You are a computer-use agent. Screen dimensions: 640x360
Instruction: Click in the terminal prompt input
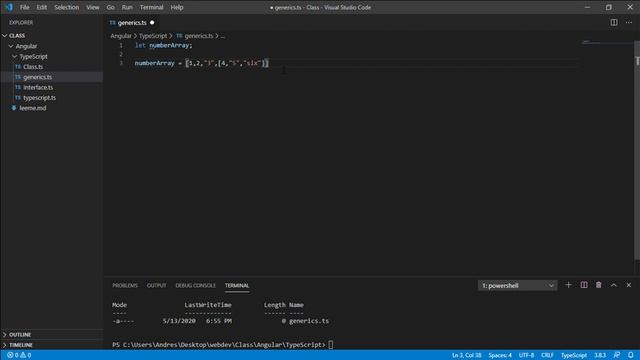click(331, 345)
